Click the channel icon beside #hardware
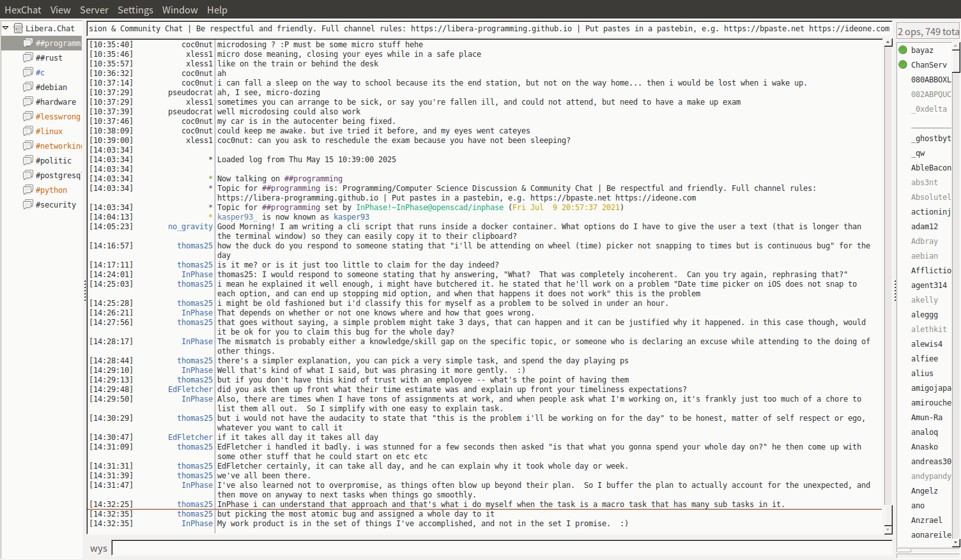Image resolution: width=961 pixels, height=560 pixels. [x=28, y=102]
